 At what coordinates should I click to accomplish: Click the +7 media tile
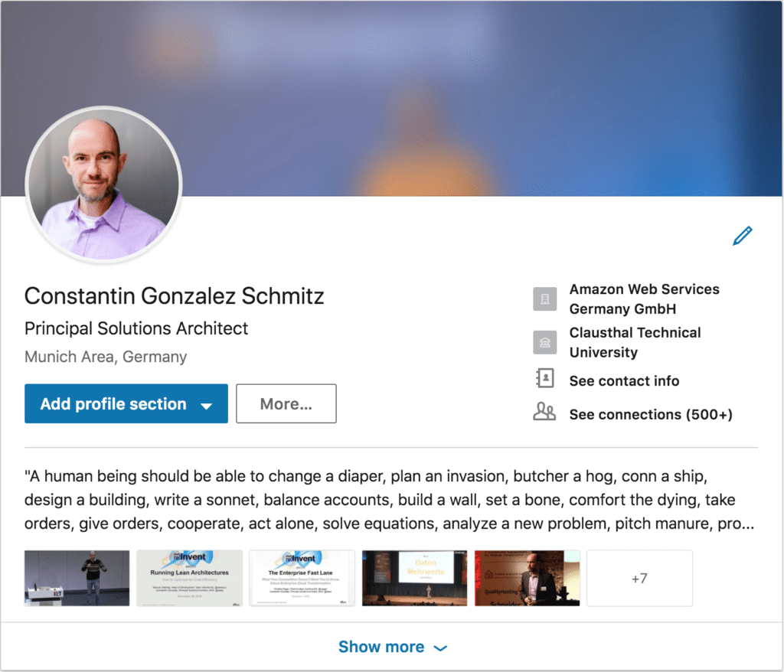[639, 579]
